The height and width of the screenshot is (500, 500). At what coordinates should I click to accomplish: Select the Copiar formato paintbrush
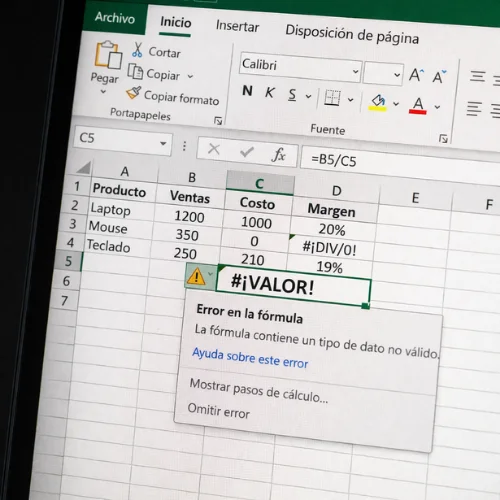pyautogui.click(x=134, y=92)
